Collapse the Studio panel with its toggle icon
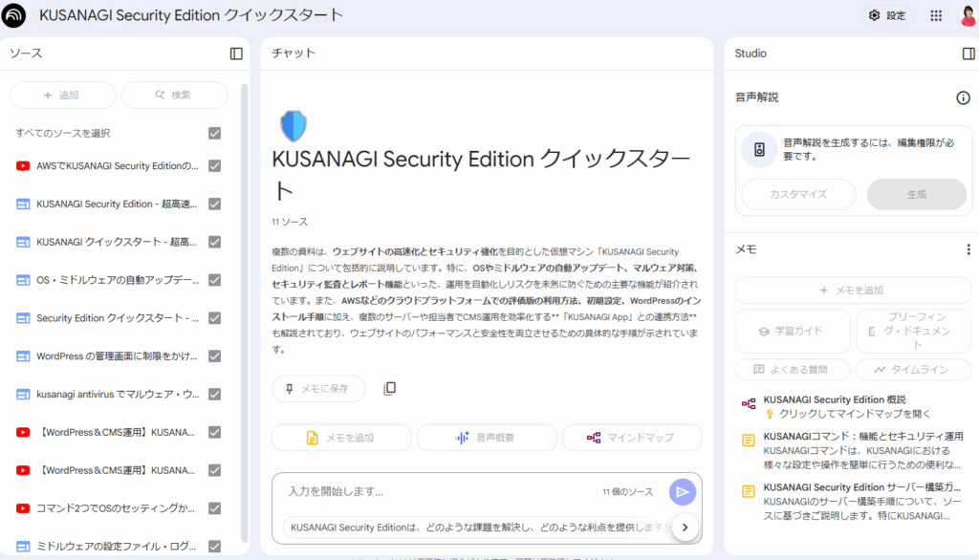979x560 pixels. coord(968,54)
